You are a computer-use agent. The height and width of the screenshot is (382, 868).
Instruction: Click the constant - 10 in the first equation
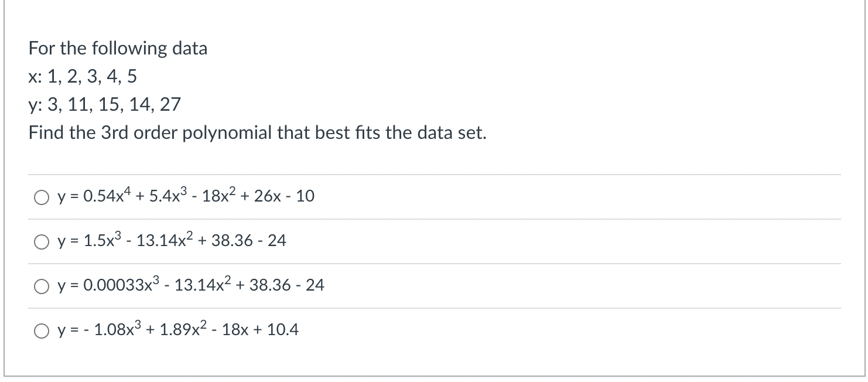(305, 197)
